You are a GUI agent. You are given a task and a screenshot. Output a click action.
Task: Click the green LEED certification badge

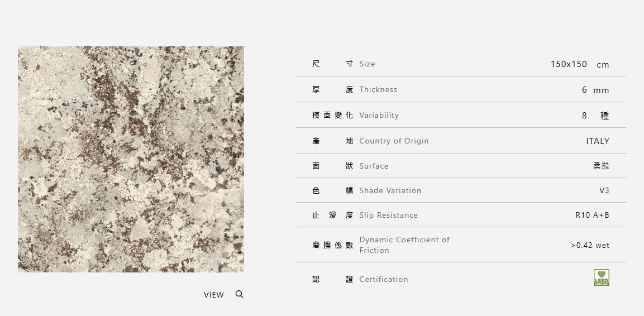click(x=601, y=277)
